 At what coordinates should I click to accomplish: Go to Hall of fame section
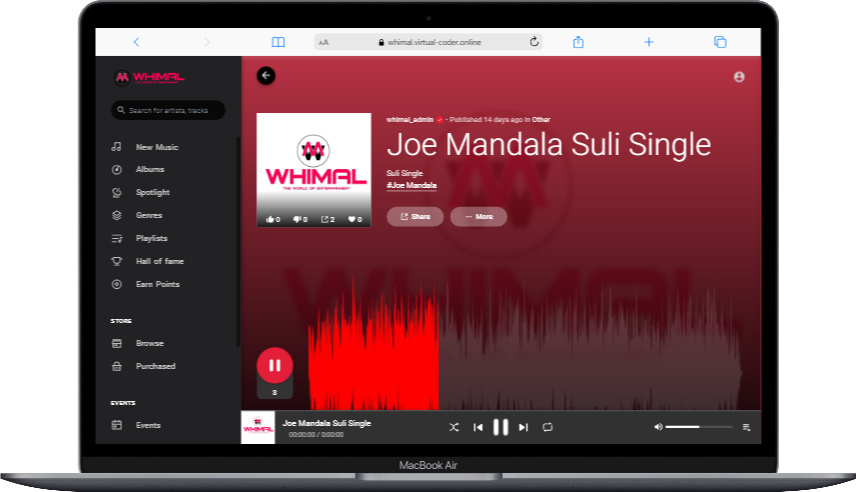(x=159, y=261)
